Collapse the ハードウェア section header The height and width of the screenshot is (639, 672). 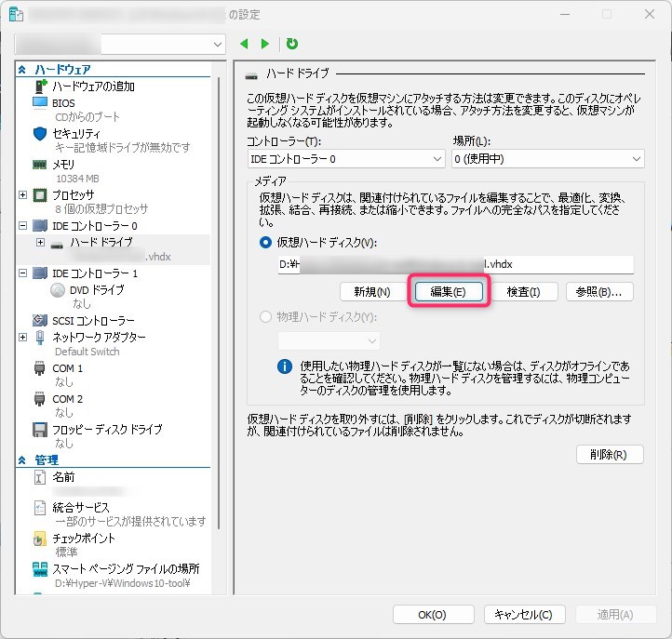(23, 70)
